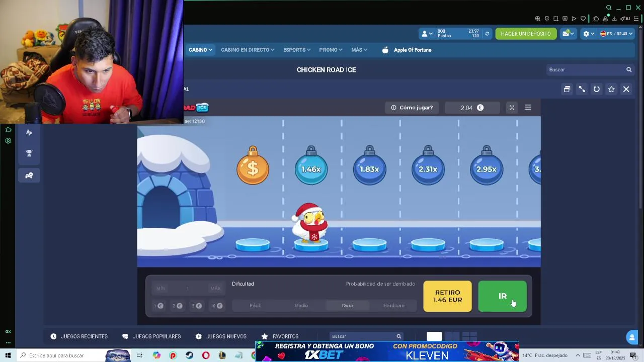Viewport: 644px width, 362px height.
Task: Click the gold dollar ornament
Action: point(253,166)
